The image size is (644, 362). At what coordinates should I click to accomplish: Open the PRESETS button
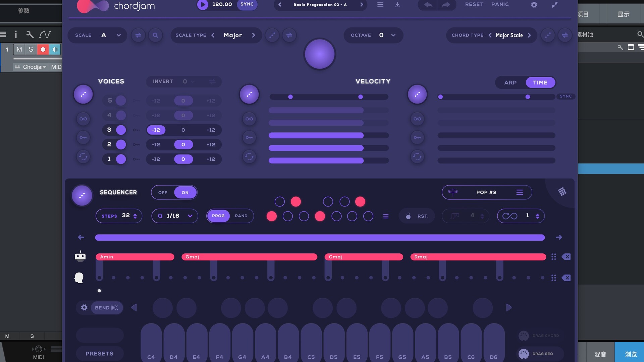coord(99,354)
